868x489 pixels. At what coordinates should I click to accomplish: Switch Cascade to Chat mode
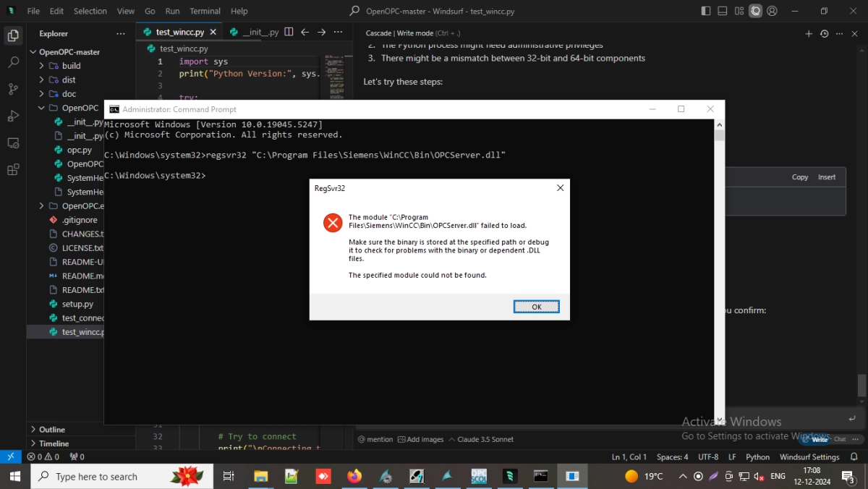tap(840, 439)
